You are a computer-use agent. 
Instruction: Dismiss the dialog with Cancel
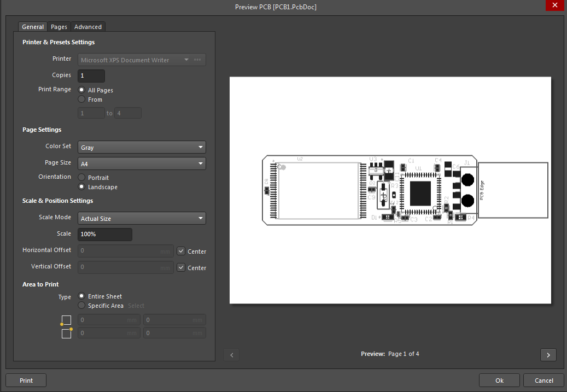(543, 380)
